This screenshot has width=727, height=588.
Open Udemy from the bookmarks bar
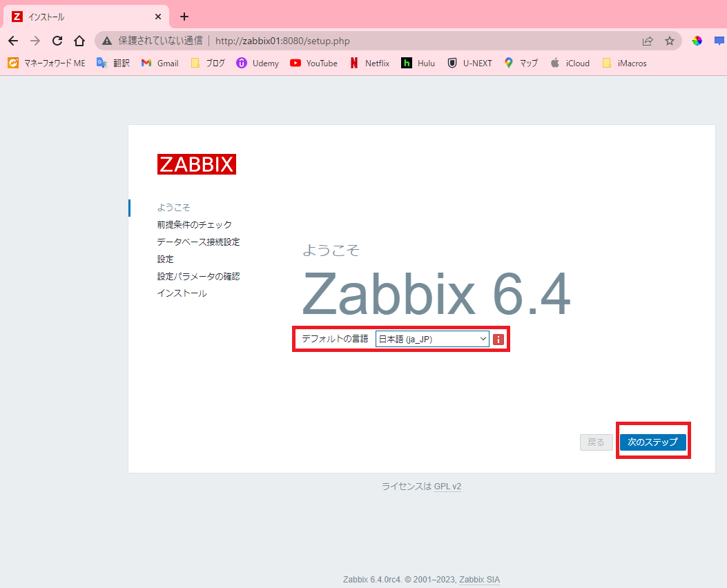pyautogui.click(x=257, y=63)
